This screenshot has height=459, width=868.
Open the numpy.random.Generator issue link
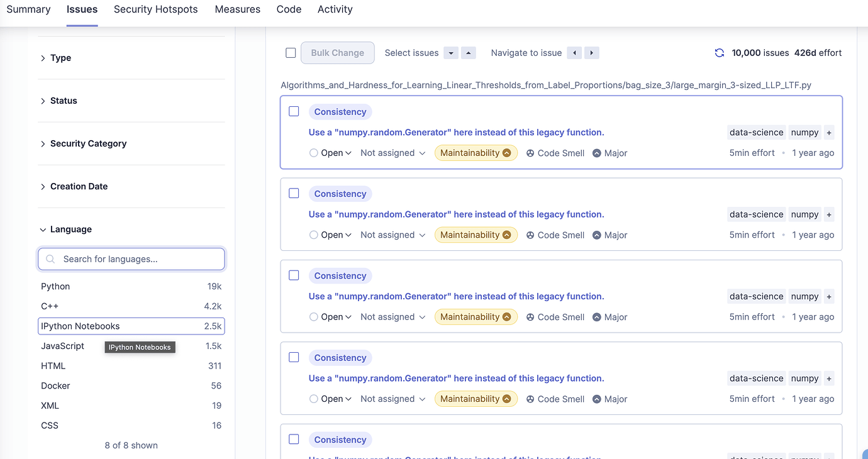point(456,132)
